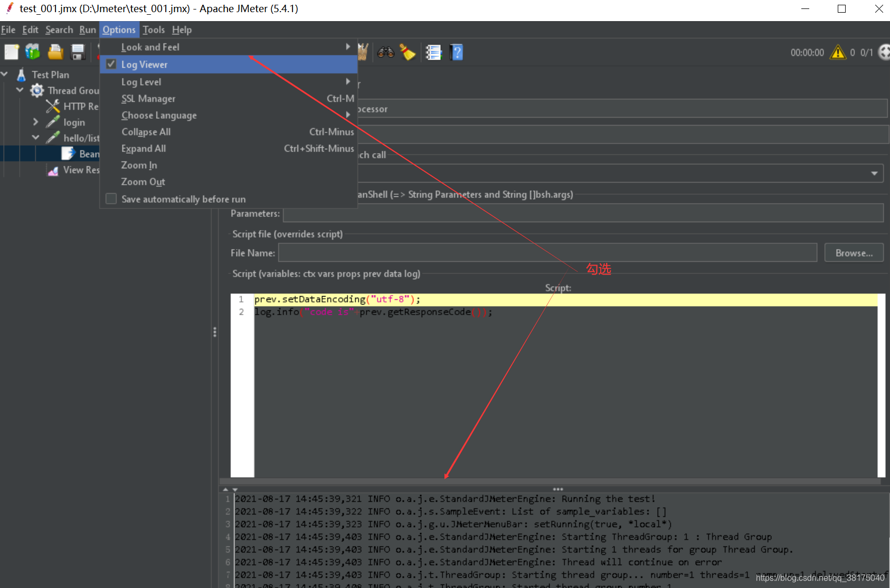Click the Thread Group gear icon
This screenshot has height=588, width=890.
pyautogui.click(x=37, y=90)
